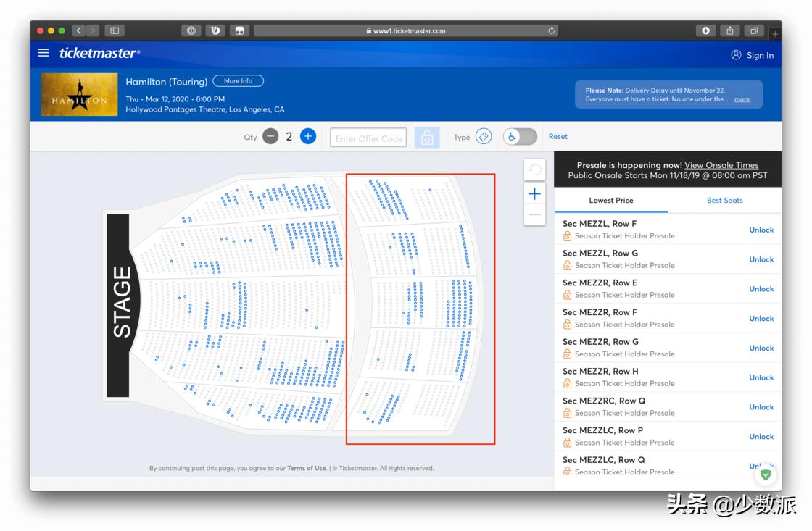Select 'Sec MEZZLC, Row P' listing text

coord(602,430)
